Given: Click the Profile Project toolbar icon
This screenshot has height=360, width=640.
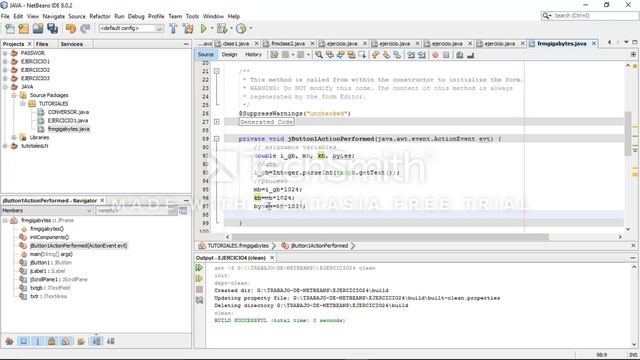Looking at the screenshot, I should coord(241,29).
